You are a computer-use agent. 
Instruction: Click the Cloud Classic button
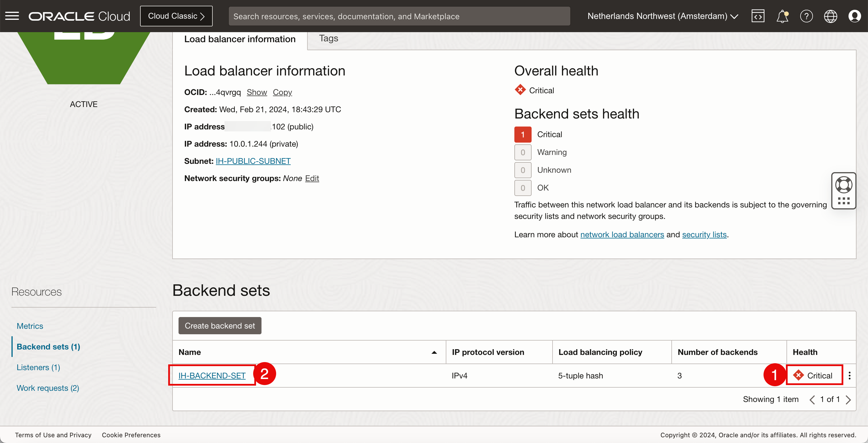(176, 16)
